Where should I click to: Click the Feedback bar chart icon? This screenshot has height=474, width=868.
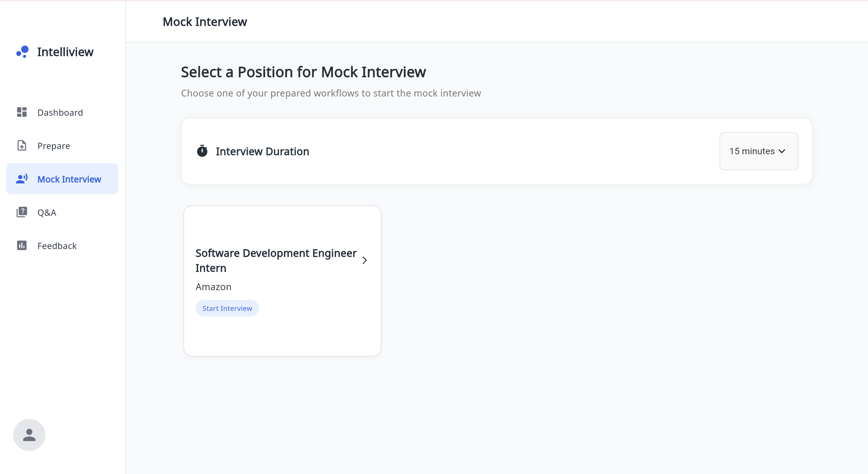point(22,245)
